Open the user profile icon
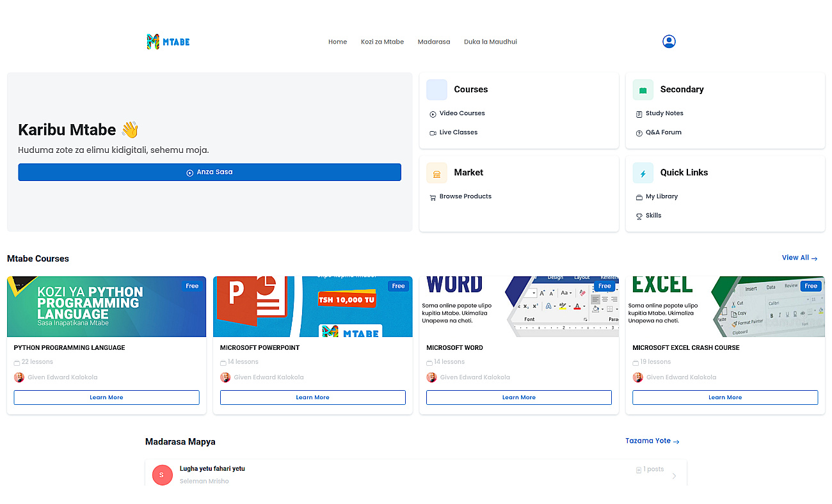This screenshot has height=504, width=832. pos(669,42)
